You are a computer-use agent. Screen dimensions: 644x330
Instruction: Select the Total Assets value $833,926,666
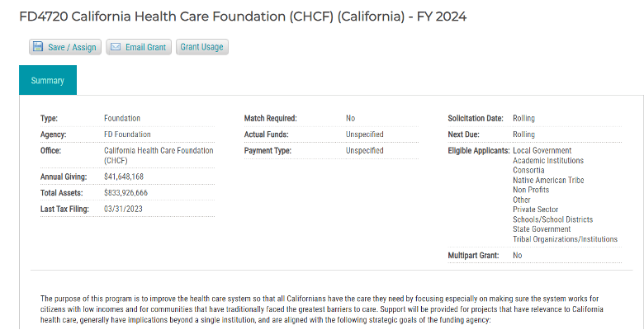[x=126, y=192]
